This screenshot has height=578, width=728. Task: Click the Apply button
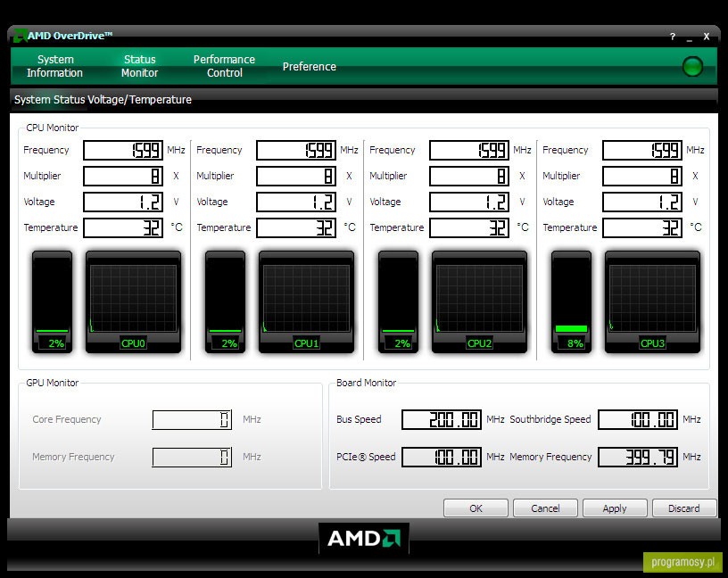click(x=615, y=508)
